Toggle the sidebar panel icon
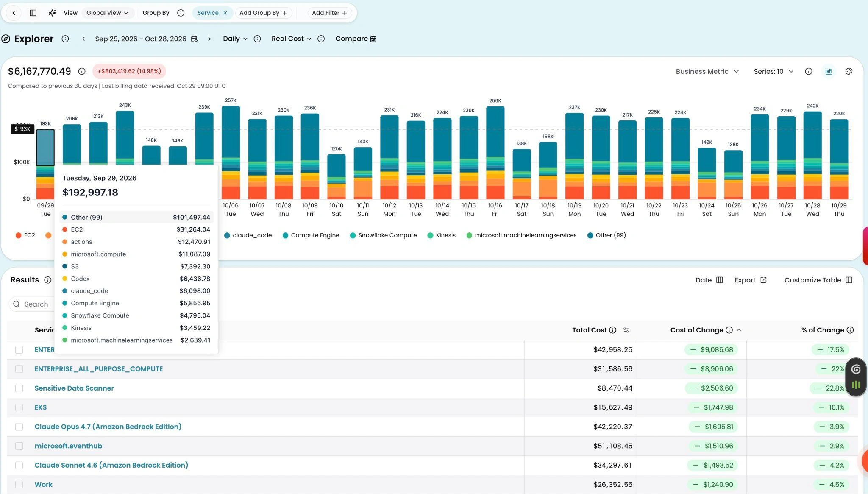This screenshot has width=868, height=494. [33, 13]
